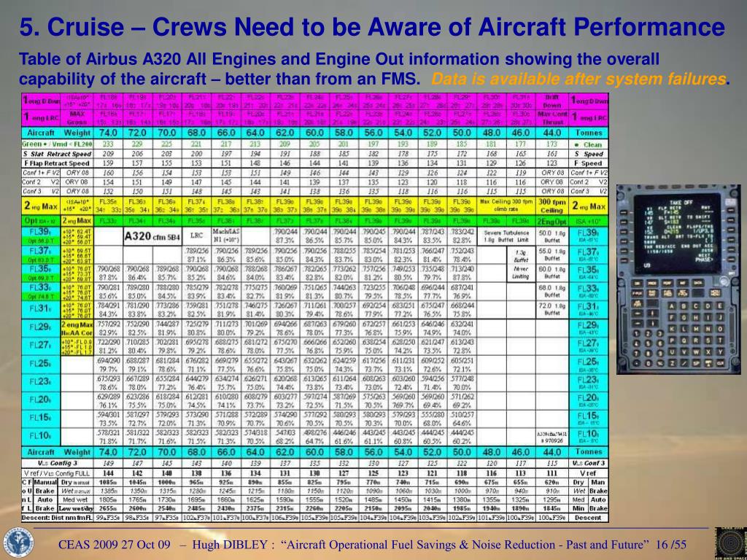The height and width of the screenshot is (560, 747).
Task: Select 'Green • / Vmd < FL200' row header
Action: (57, 144)
